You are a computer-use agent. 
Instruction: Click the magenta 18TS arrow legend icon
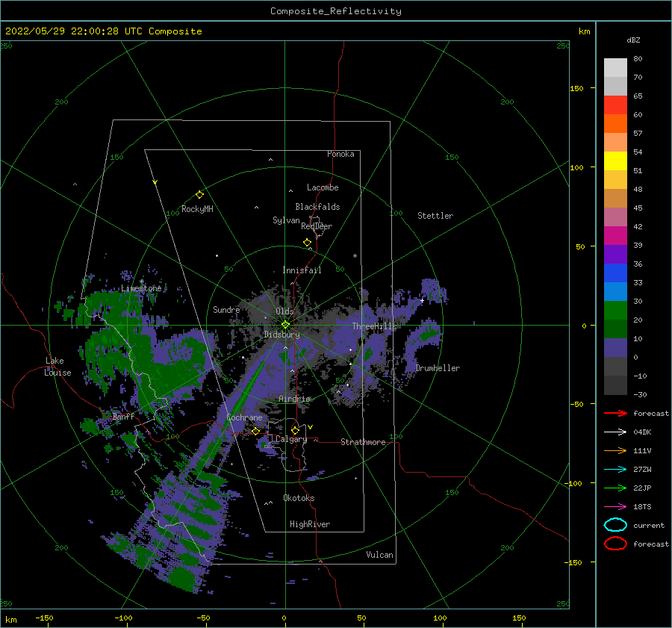tap(615, 507)
